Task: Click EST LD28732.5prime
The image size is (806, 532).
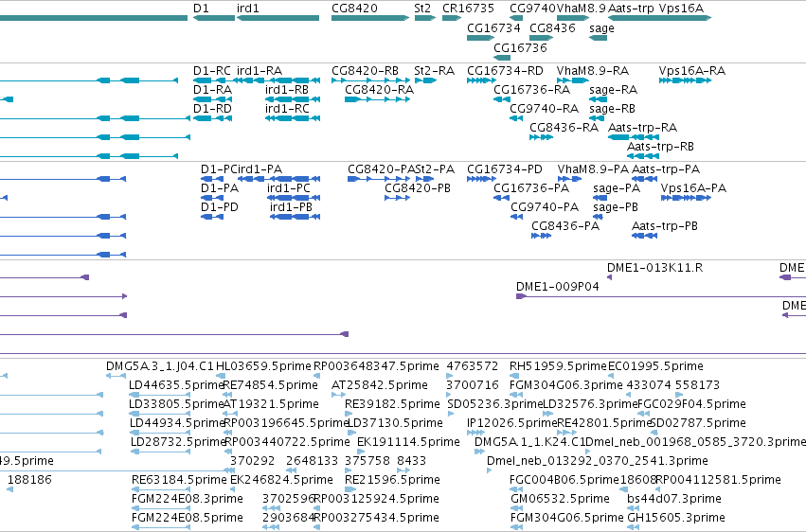Action: tap(160, 452)
